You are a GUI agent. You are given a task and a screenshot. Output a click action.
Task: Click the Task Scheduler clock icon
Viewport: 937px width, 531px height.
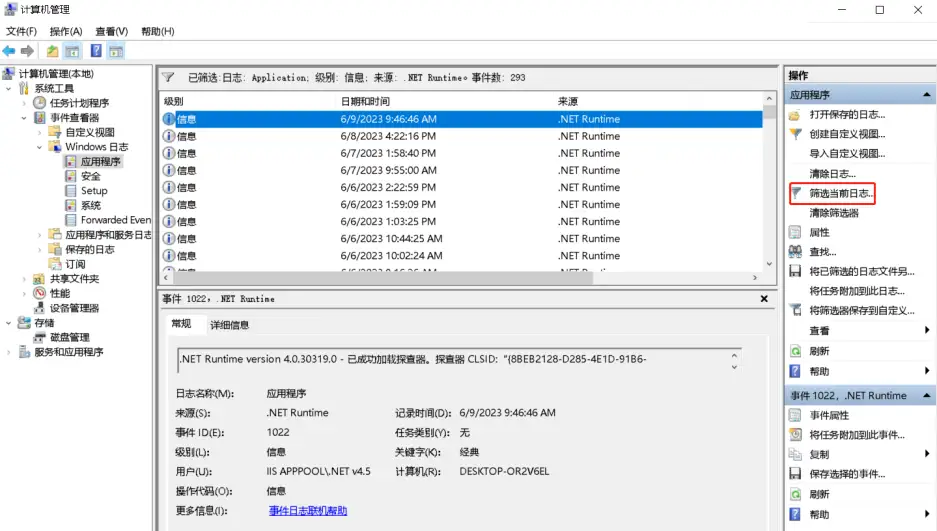click(40, 103)
